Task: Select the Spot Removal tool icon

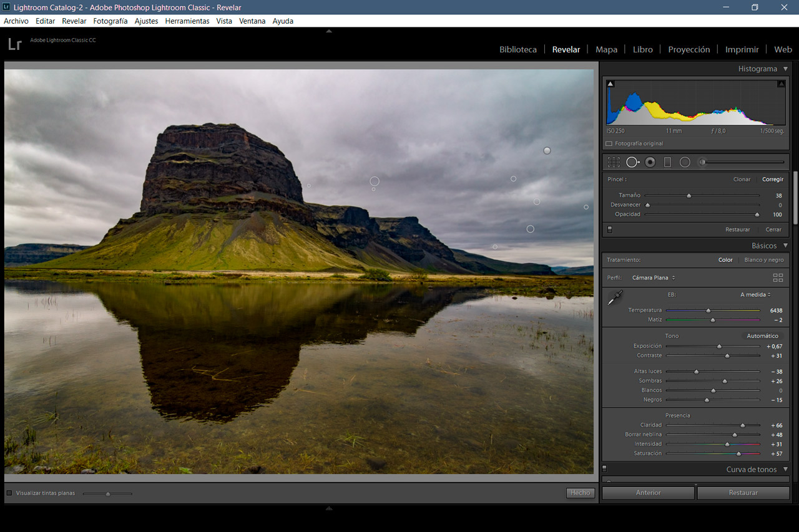Action: coord(632,162)
